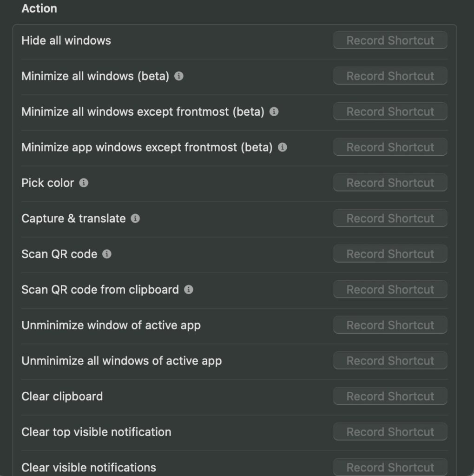The width and height of the screenshot is (474, 476).
Task: Click info icon beside Scan QR code from clipboard
Action: point(189,290)
